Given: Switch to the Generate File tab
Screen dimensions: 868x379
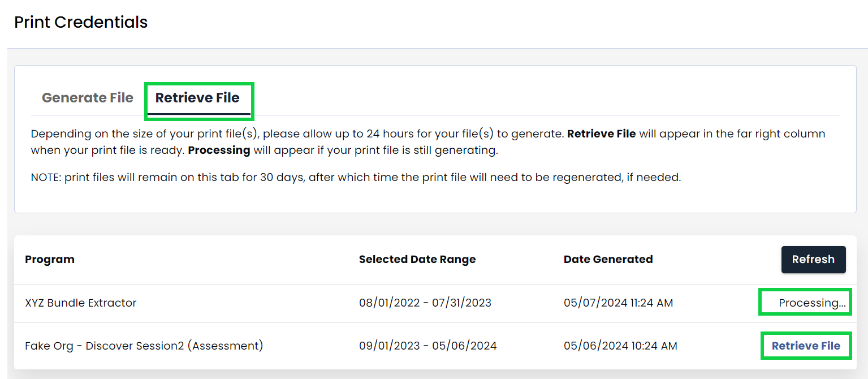Looking at the screenshot, I should tap(87, 97).
